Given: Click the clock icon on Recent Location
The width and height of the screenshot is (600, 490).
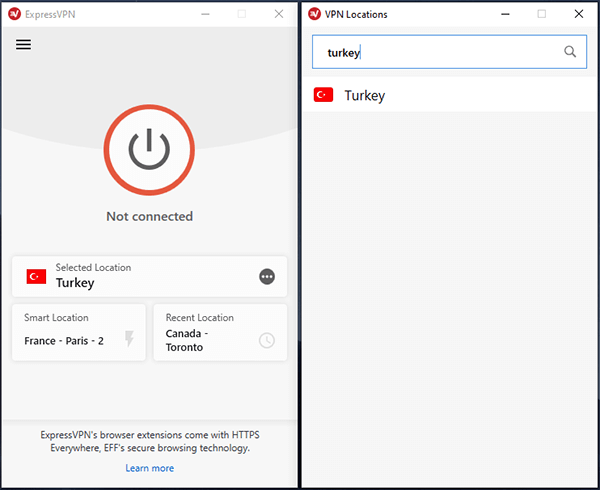Looking at the screenshot, I should (267, 340).
